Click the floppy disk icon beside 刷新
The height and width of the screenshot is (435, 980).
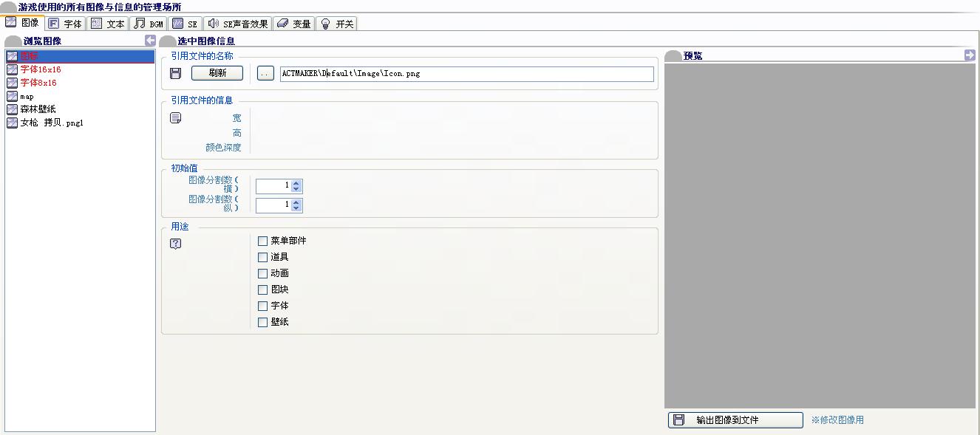pyautogui.click(x=175, y=73)
